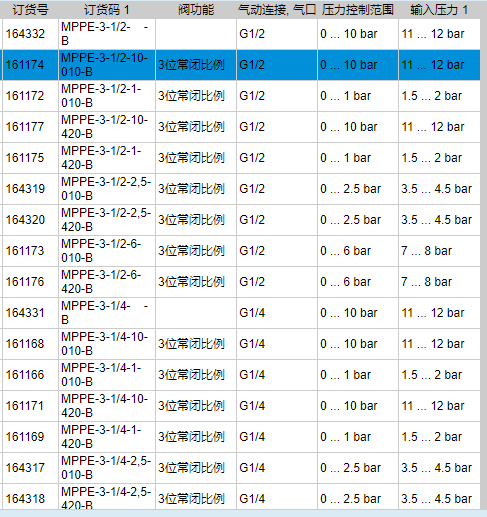Image resolution: width=487 pixels, height=517 pixels.
Task: Click 11 ... 12 bar in row 164331
Action: pyautogui.click(x=433, y=313)
